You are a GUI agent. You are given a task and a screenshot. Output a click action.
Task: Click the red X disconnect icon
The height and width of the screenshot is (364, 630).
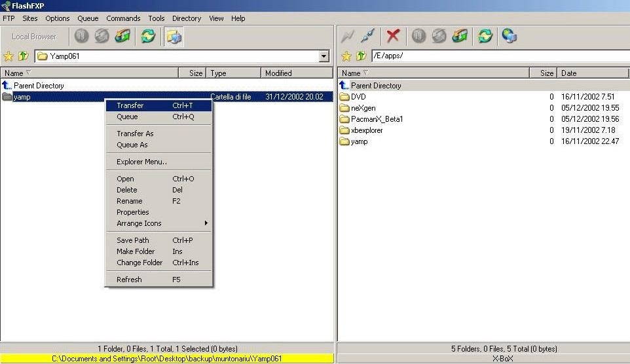(x=393, y=36)
